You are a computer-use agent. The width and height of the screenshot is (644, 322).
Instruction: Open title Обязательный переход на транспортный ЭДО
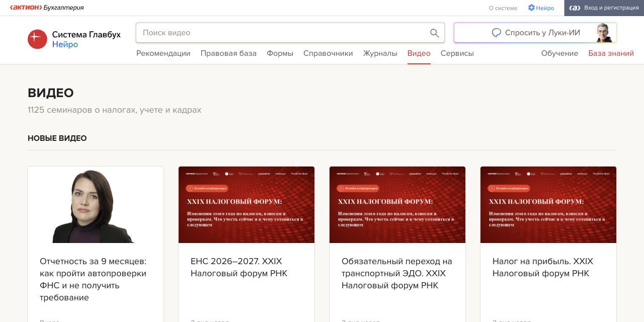(x=397, y=274)
